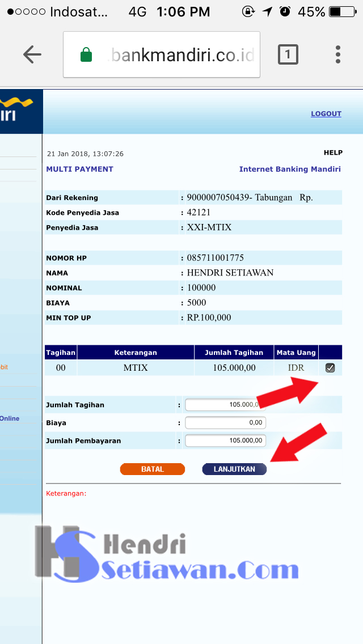Tap the location arrow status icon

(268, 11)
